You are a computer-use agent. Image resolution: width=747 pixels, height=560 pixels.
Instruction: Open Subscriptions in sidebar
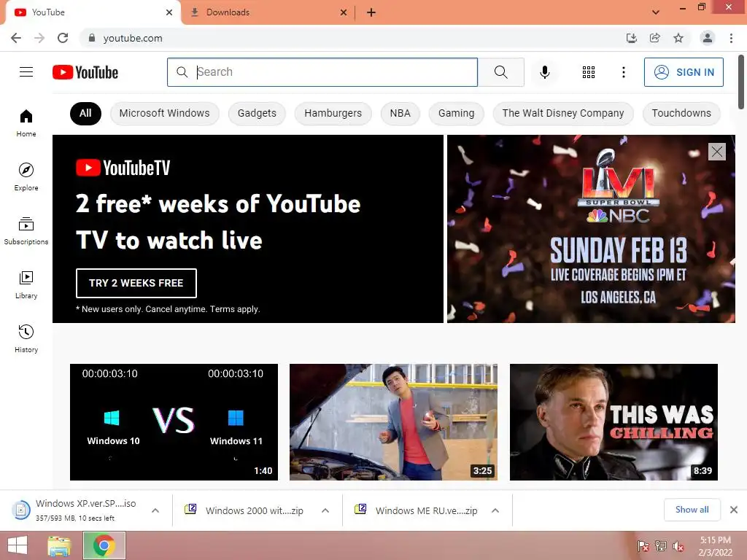pyautogui.click(x=26, y=231)
